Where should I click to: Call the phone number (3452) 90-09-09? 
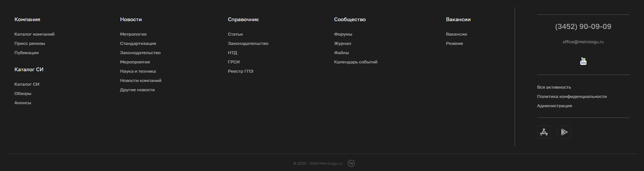(x=583, y=27)
